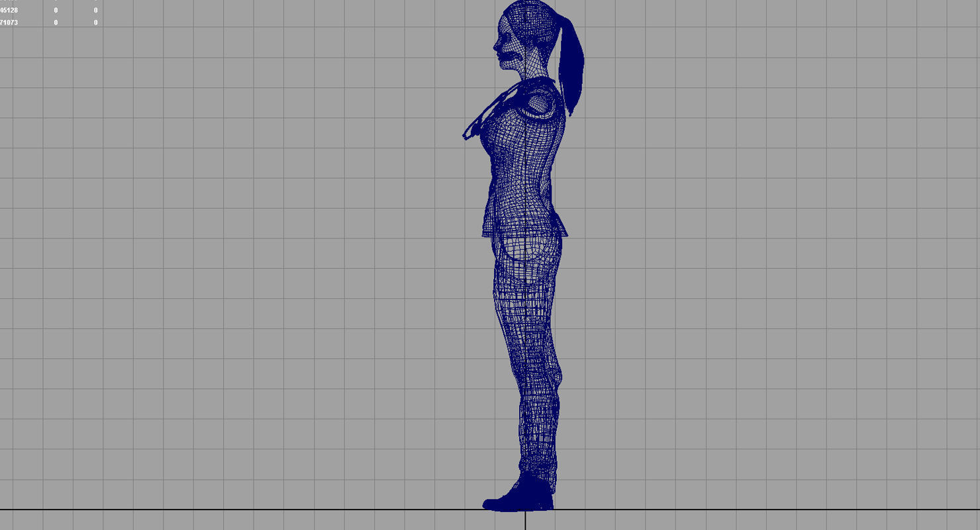Click the poly count value 45128

(x=9, y=11)
